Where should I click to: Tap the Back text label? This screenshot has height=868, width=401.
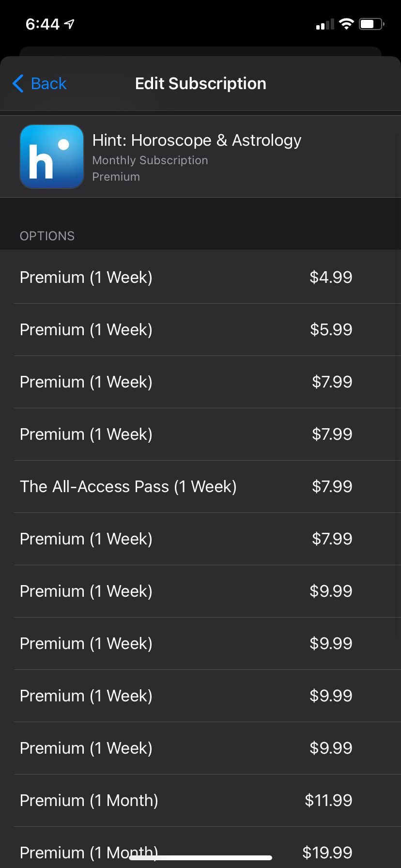[48, 83]
